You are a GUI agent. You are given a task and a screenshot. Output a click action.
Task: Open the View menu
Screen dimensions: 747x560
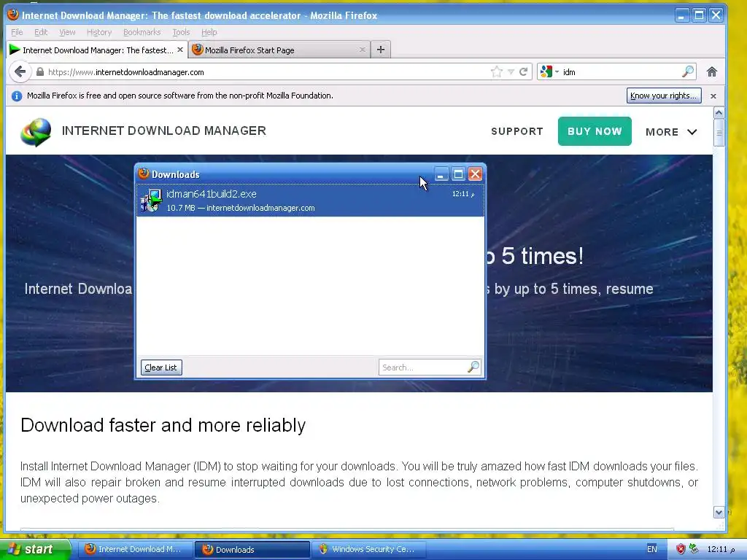pos(67,32)
